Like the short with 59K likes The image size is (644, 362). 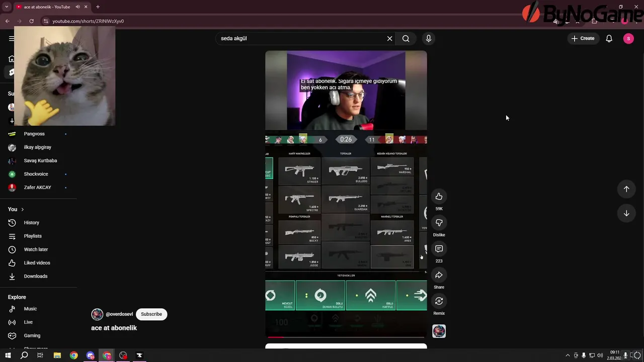point(439,197)
